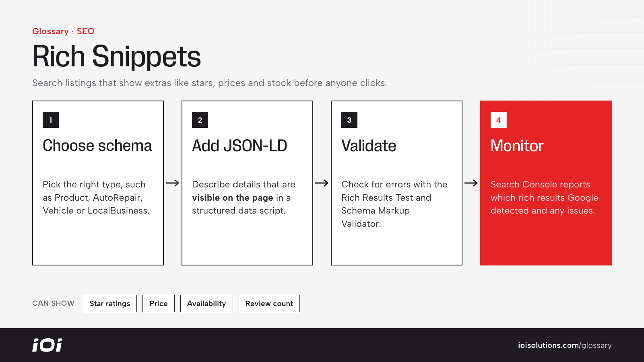Choose the Availability tag
Image resolution: width=644 pixels, height=362 pixels.
tap(206, 303)
